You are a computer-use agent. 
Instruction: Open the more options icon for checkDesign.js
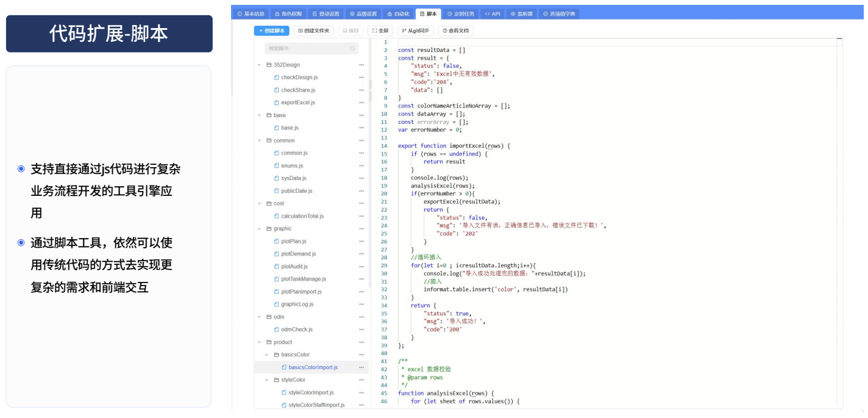point(361,77)
